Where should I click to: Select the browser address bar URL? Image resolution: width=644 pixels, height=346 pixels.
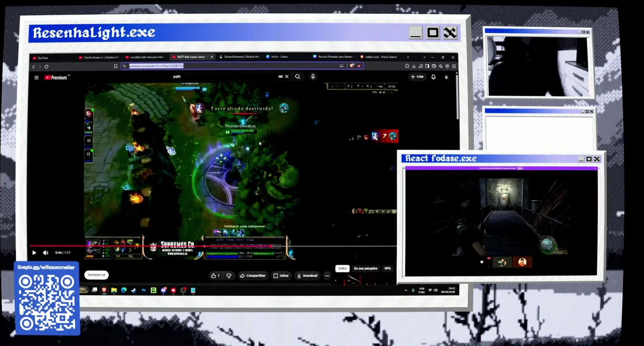(156, 66)
